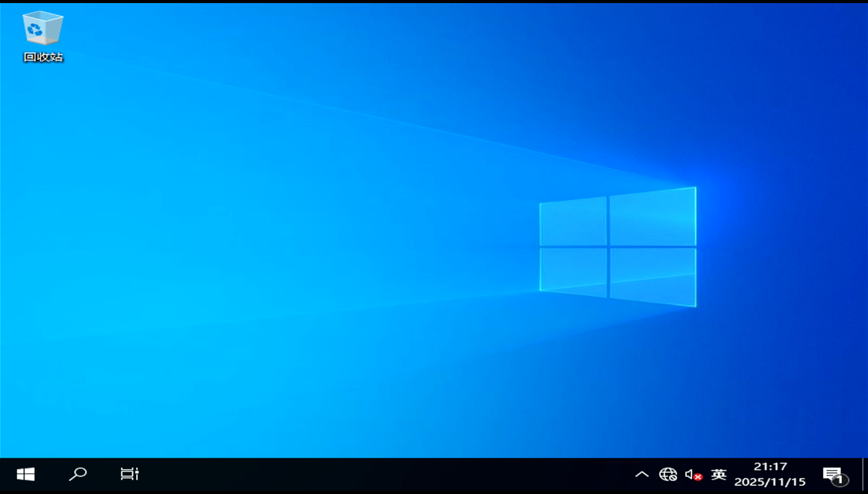
Task: Open network status globe icon
Action: (x=667, y=474)
